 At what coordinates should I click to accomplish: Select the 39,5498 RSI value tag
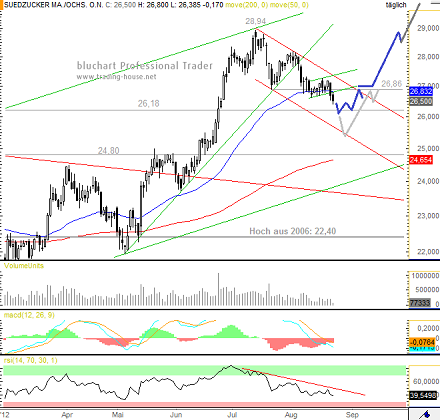pyautogui.click(x=423, y=395)
